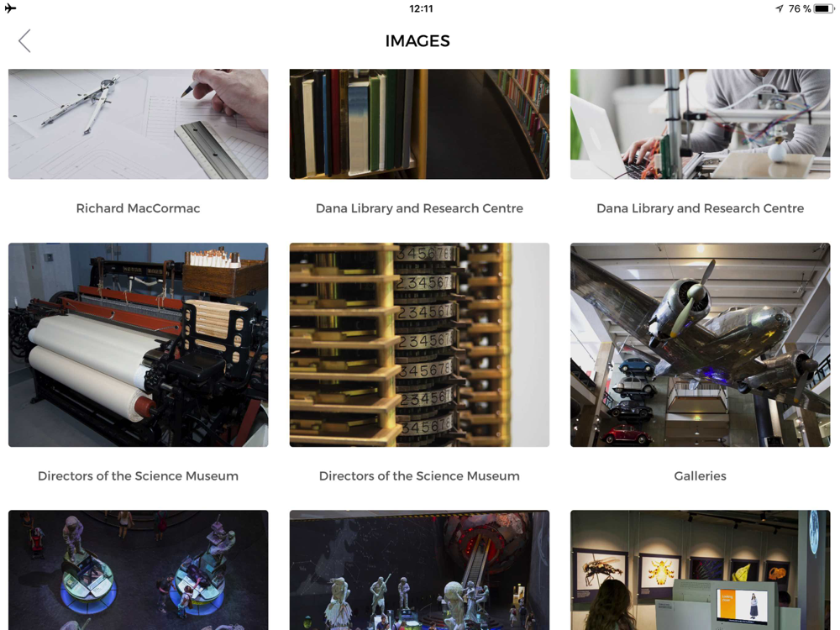Open the weaving loom machine image
This screenshot has height=630, width=840.
point(139,344)
